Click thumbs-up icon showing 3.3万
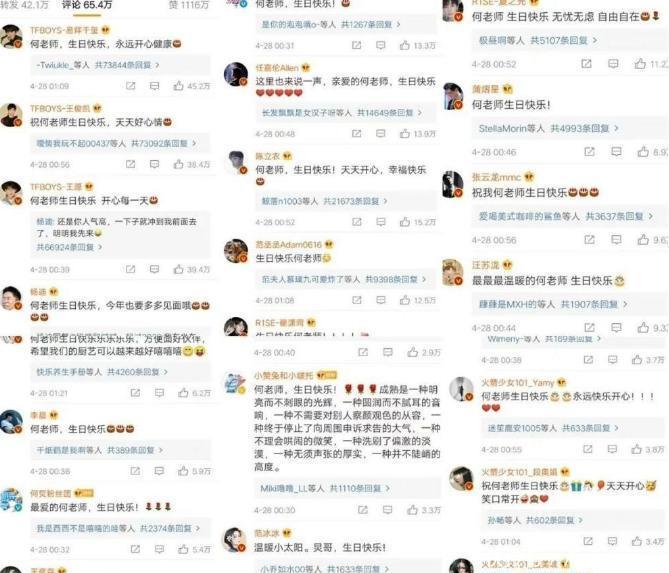Image resolution: width=669 pixels, height=573 pixels. pos(412,509)
